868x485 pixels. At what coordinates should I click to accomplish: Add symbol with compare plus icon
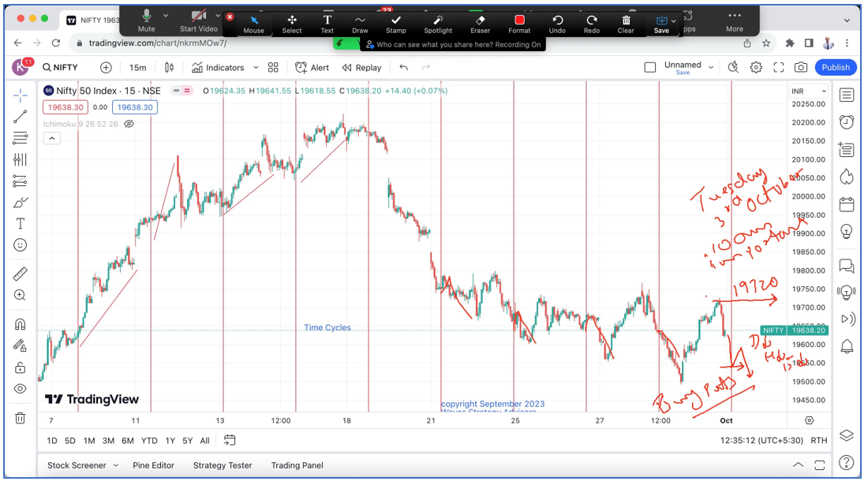tap(106, 68)
